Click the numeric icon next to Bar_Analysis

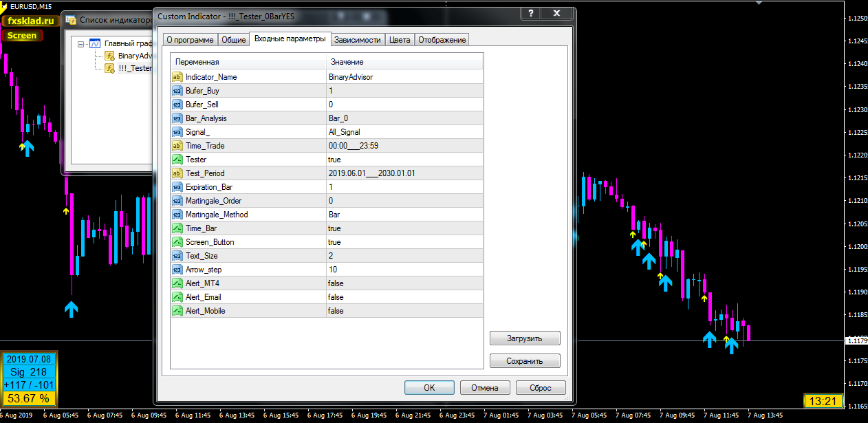pos(177,118)
